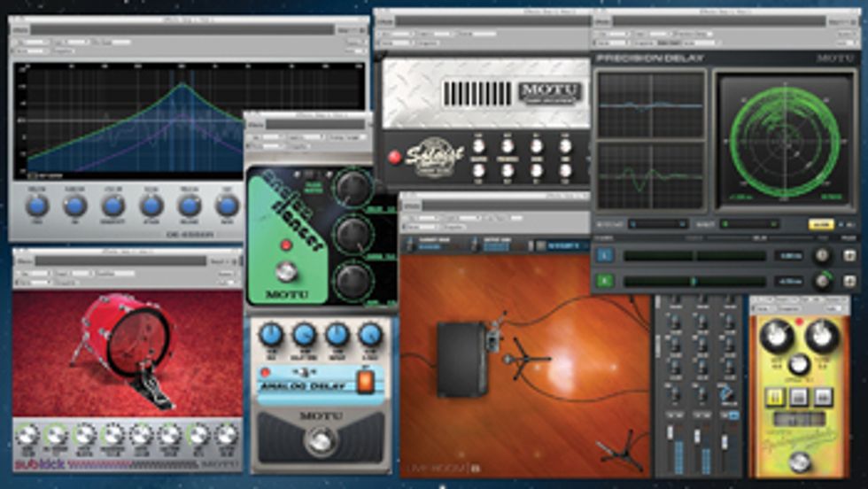The image size is (868, 489).
Task: Toggle the orange switch on the Analog Delay pedal
Action: click(366, 382)
